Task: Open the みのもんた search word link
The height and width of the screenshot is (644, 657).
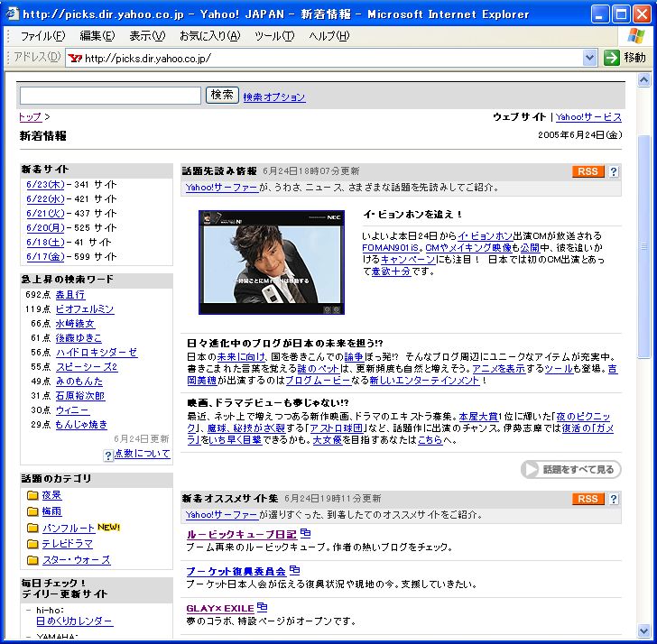Action: [79, 382]
